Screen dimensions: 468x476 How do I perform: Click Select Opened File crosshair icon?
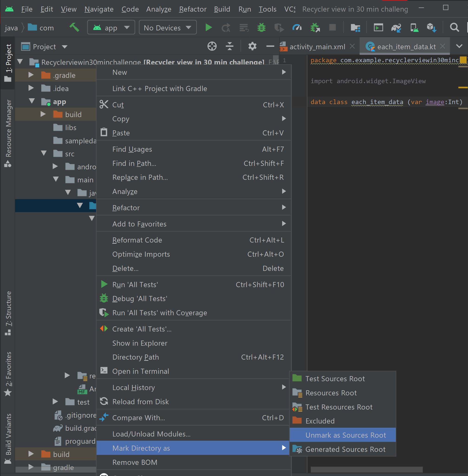click(212, 46)
